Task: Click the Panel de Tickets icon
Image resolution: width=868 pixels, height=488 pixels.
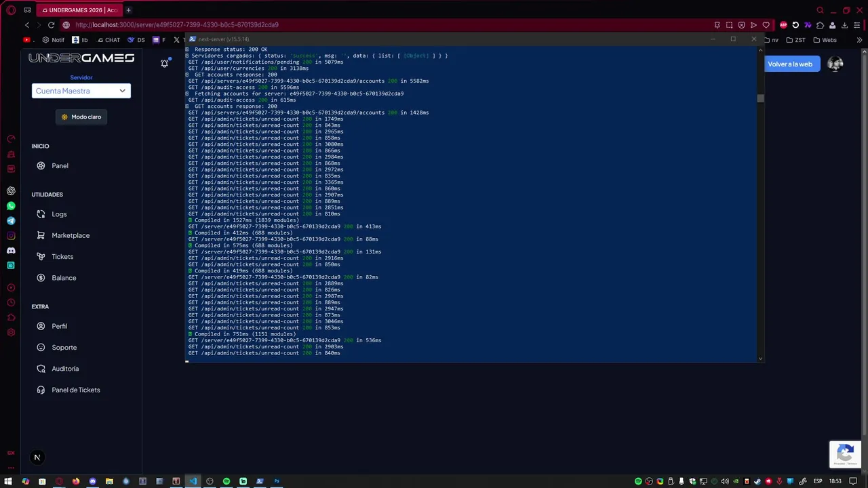Action: click(x=41, y=390)
